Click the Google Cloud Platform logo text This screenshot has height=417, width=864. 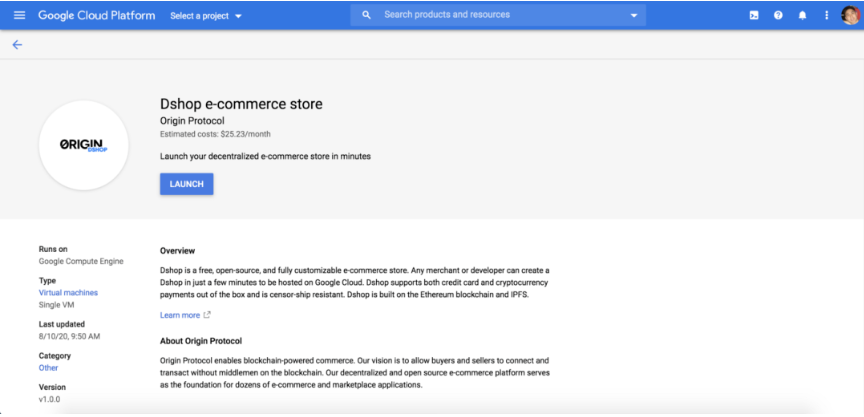[x=96, y=15]
